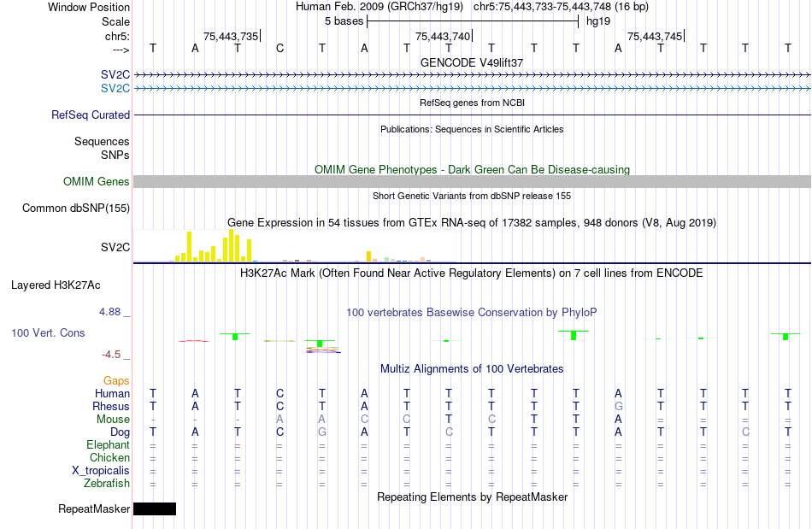Open the RefSeq Curated track label

pyautogui.click(x=90, y=115)
